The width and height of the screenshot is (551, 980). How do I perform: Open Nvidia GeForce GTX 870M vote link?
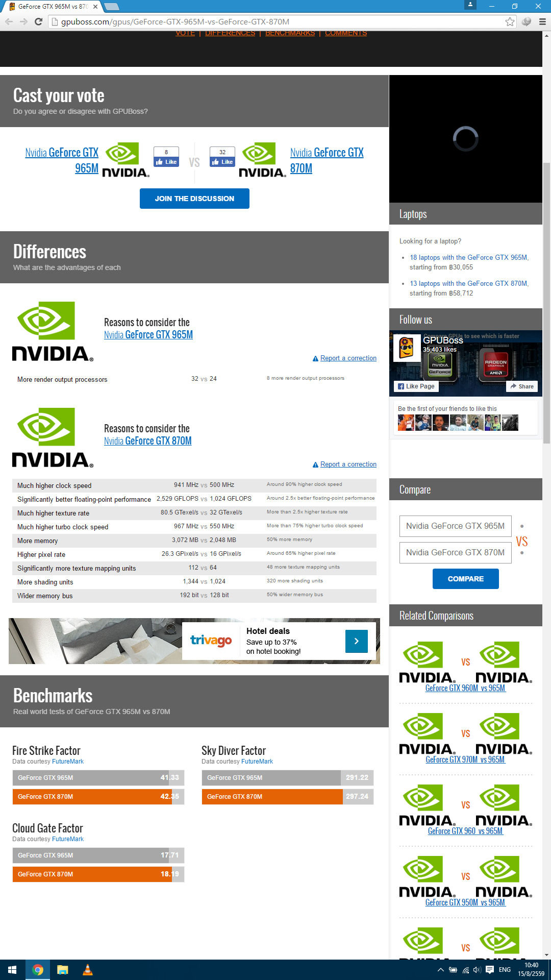pos(327,160)
